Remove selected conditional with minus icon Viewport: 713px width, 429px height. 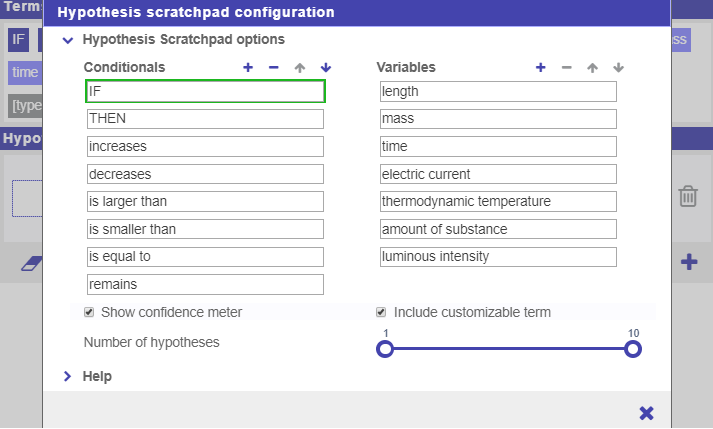coord(274,67)
